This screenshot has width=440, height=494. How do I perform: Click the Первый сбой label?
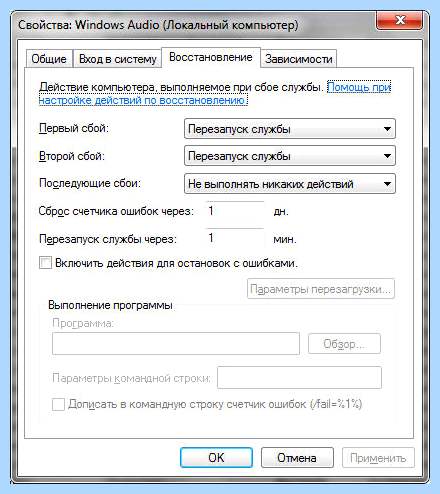pos(74,128)
